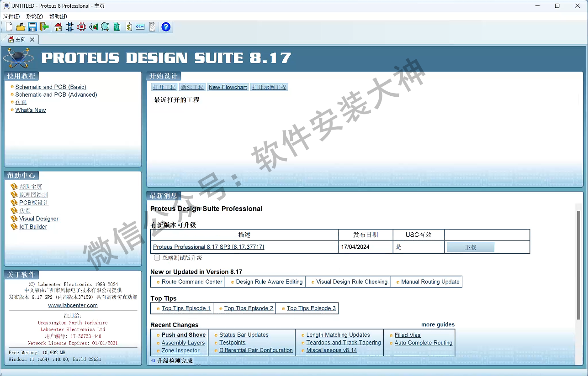Click the New Project toolbar icon
The width and height of the screenshot is (588, 376).
[x=9, y=27]
